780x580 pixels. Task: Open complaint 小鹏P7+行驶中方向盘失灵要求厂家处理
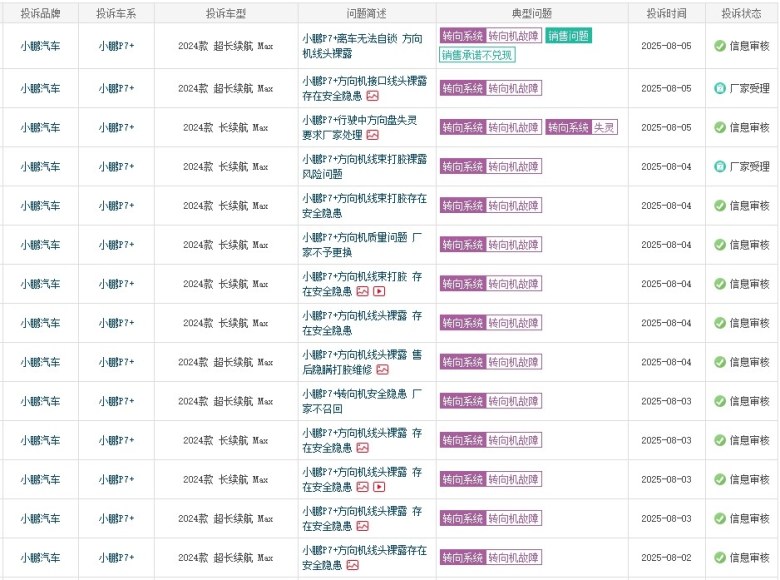360,127
